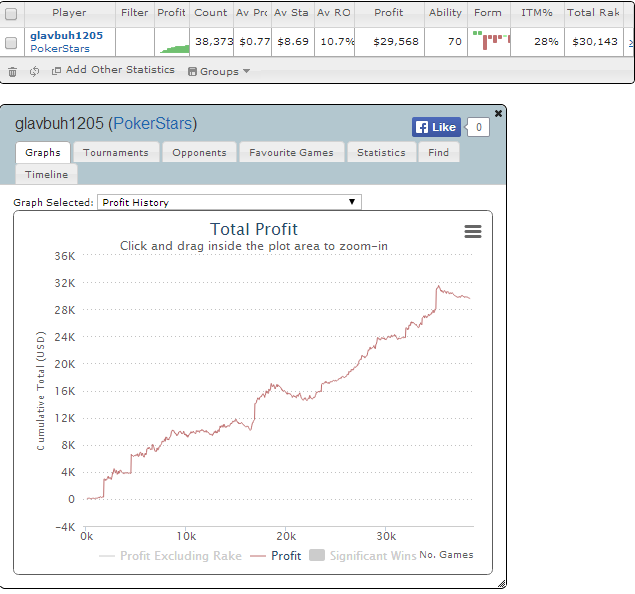Click Add Other Statistics
Viewport: 635px width, 594px height.
click(x=120, y=70)
